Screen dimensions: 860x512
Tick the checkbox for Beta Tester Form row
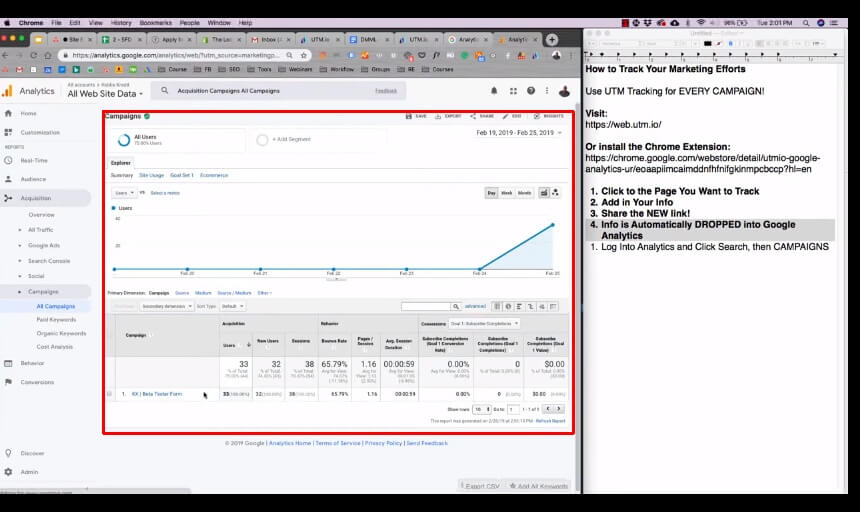point(109,394)
